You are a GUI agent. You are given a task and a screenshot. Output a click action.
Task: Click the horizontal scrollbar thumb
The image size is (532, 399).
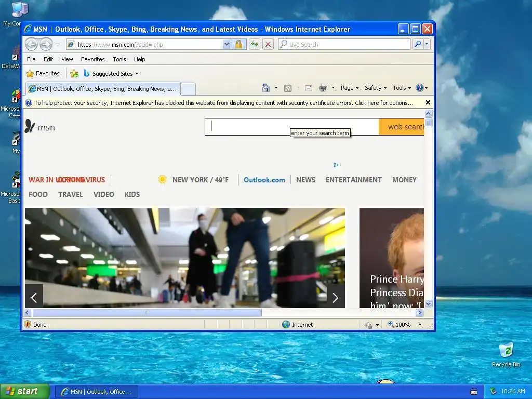(x=147, y=312)
